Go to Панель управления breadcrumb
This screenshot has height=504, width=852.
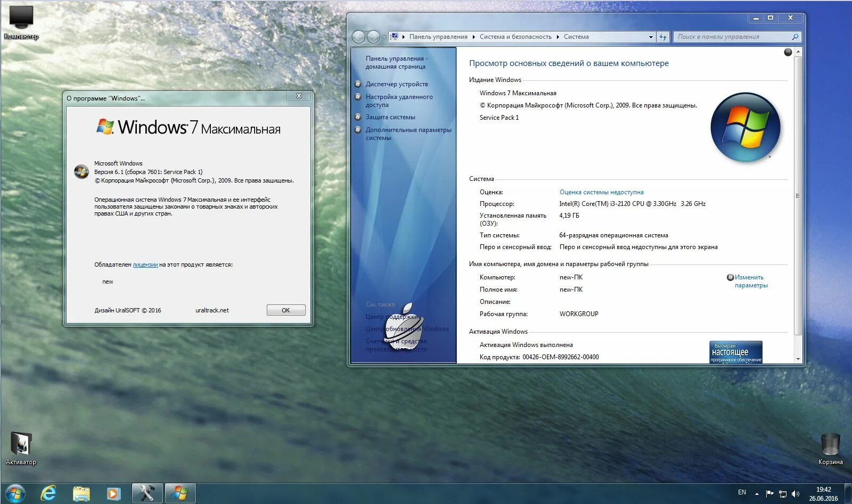point(438,37)
